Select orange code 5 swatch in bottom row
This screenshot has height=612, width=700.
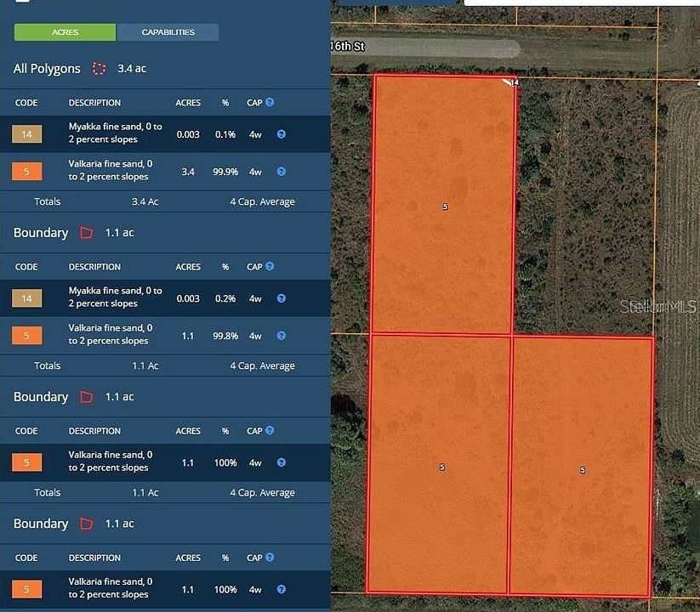(x=27, y=589)
